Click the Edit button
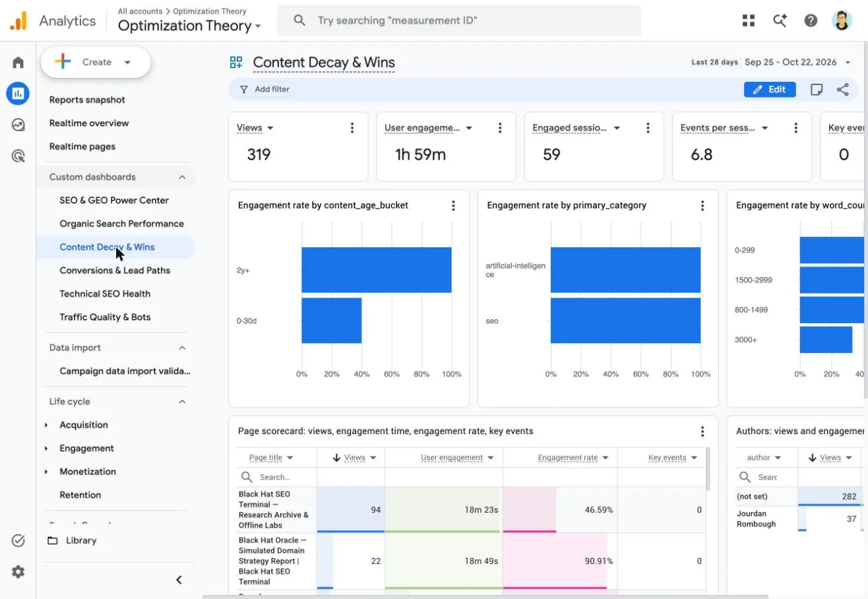Screen dimensions: 868x599 pos(770,90)
